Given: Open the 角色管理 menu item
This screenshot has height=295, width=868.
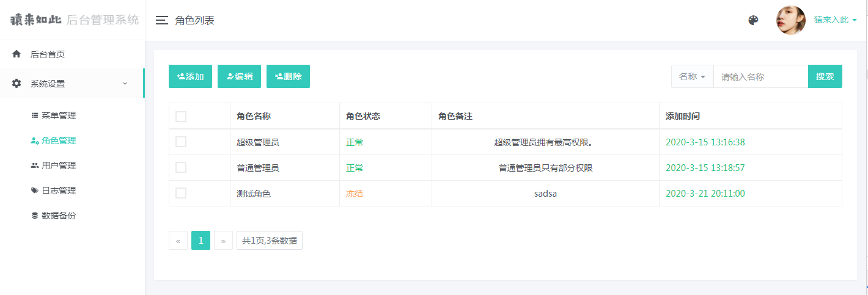Looking at the screenshot, I should pyautogui.click(x=59, y=140).
